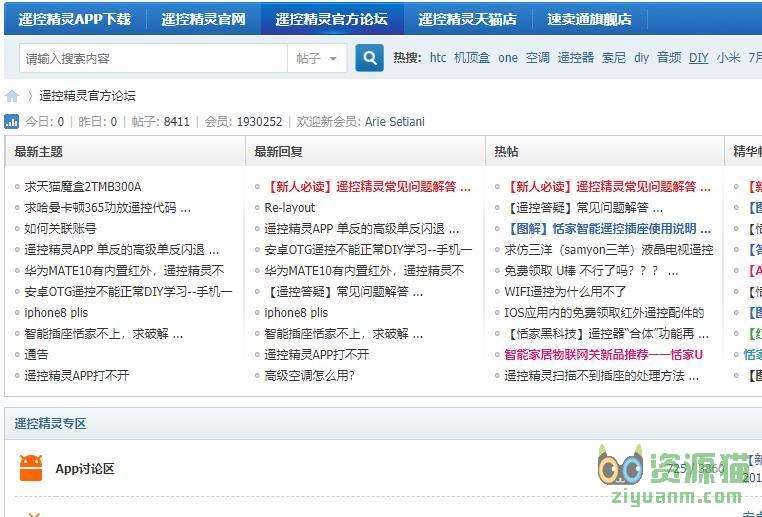
Task: Open post 求哈曼卡顿365功放遥控代码
Action: pyautogui.click(x=107, y=207)
